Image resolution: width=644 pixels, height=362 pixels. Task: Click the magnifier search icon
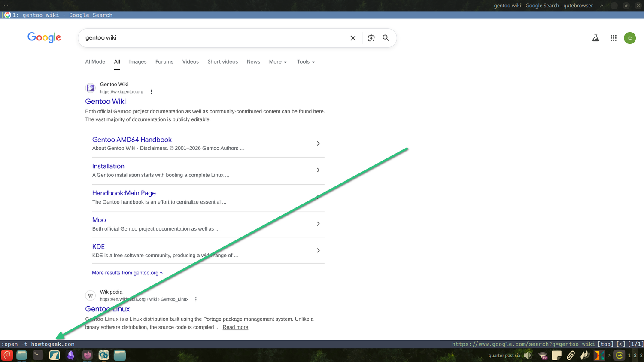pyautogui.click(x=386, y=38)
